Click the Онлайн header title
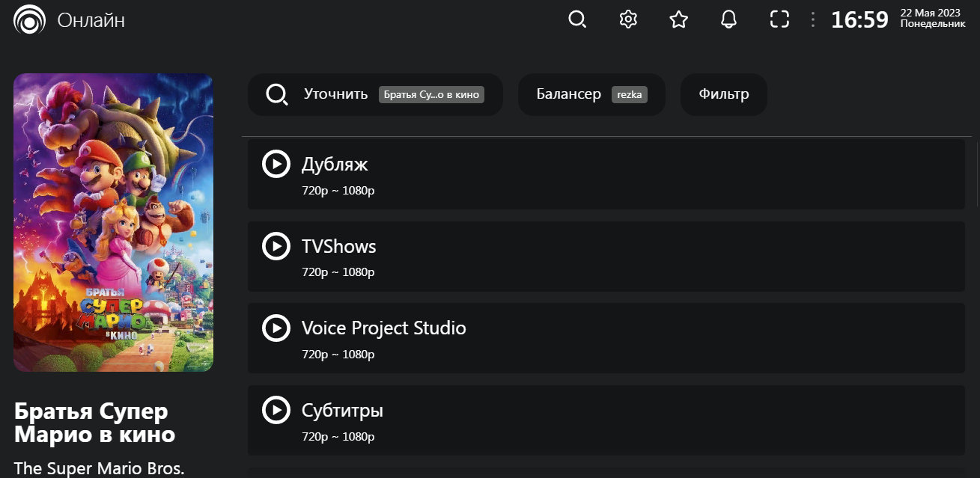980x478 pixels. (91, 20)
